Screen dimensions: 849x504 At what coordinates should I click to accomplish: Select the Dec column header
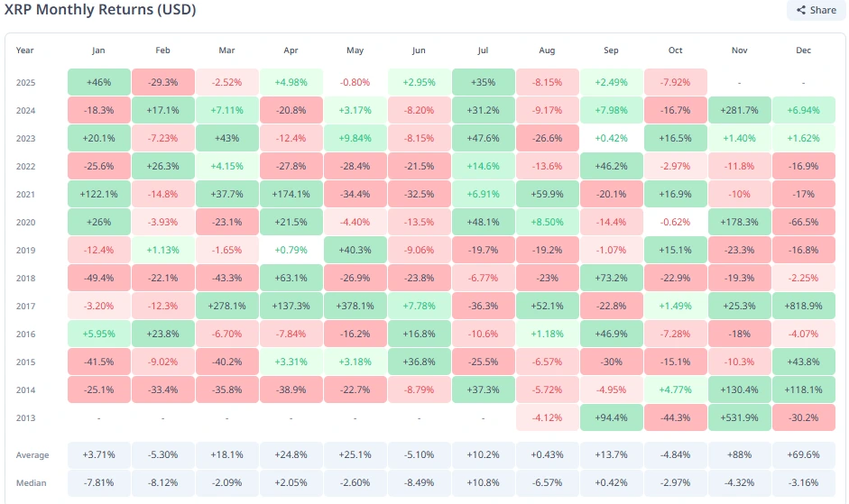(803, 50)
